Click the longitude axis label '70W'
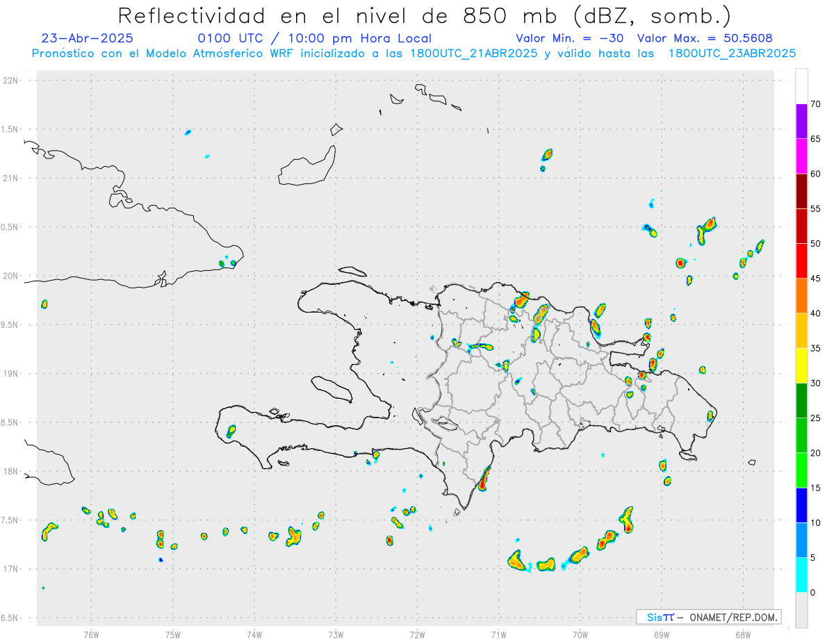The width and height of the screenshot is (834, 644). tap(580, 634)
